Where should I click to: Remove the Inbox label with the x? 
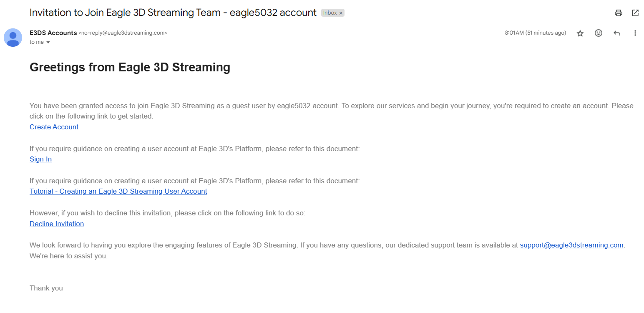[341, 13]
